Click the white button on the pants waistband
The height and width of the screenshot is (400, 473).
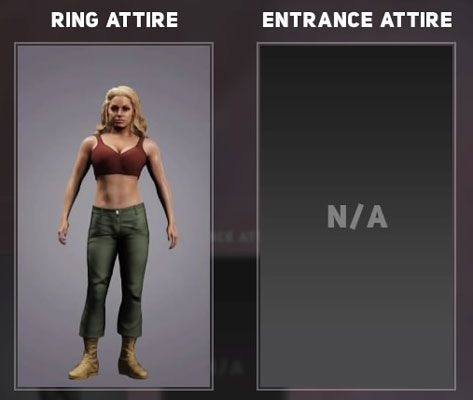117,211
